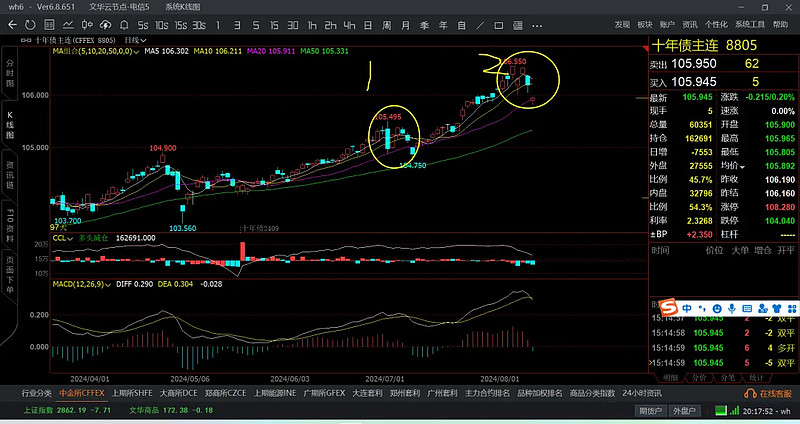Switch to the time-sharing line chart icon
800x424 pixels.
pos(68,24)
